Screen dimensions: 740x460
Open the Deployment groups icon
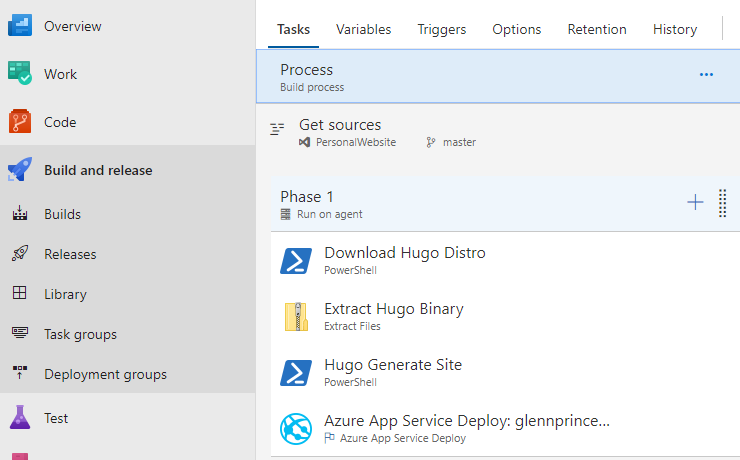point(20,373)
